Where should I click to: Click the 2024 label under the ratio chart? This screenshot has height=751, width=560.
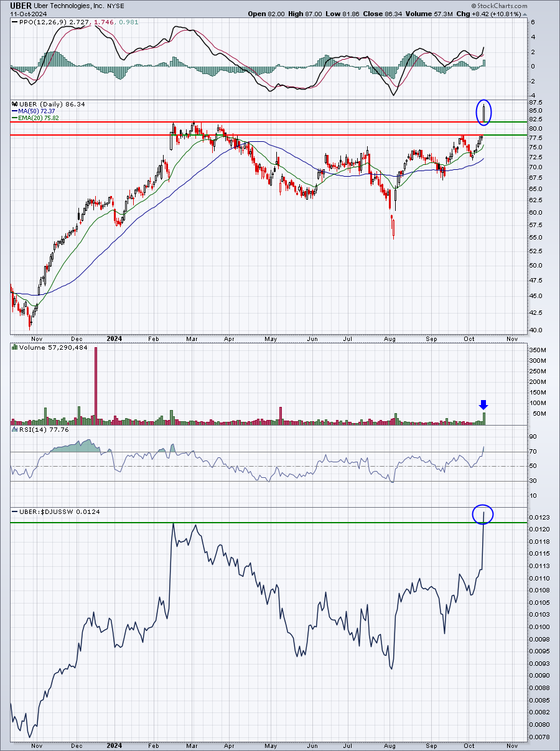(114, 745)
